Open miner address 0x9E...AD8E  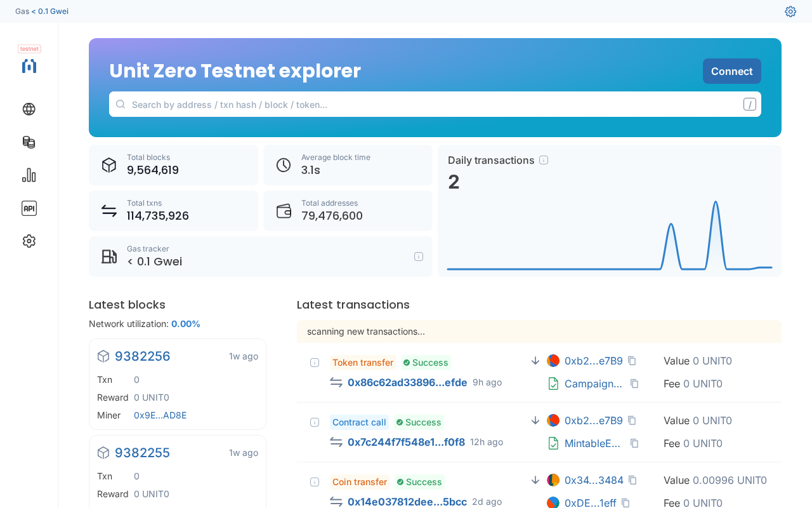(x=160, y=415)
